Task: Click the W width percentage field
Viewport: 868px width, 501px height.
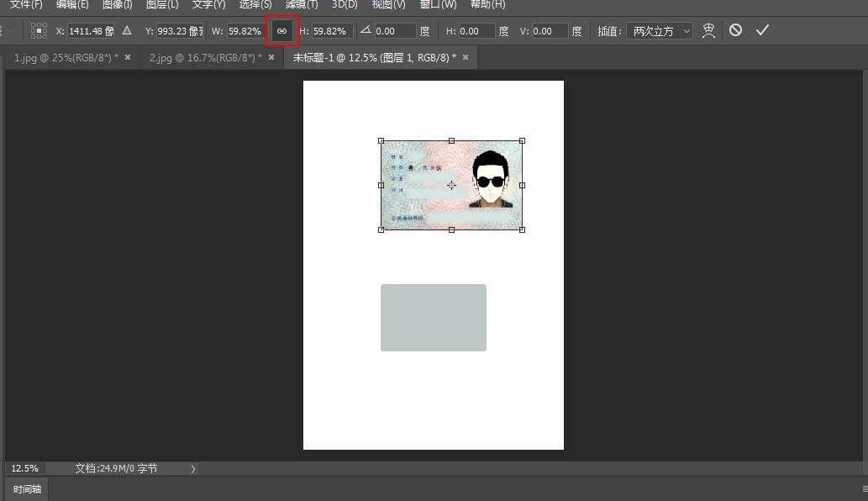Action: click(245, 31)
